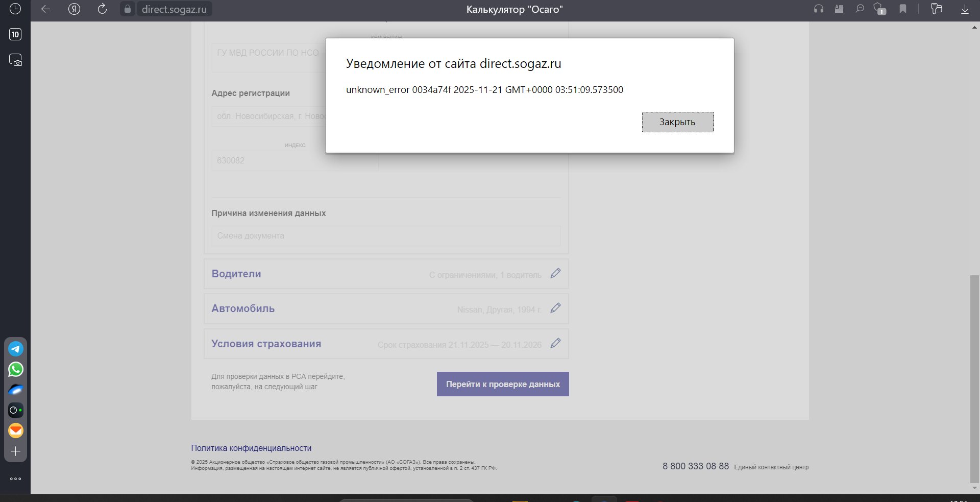Expand the Автомобиль section header
This screenshot has width=980, height=502.
coord(243,308)
